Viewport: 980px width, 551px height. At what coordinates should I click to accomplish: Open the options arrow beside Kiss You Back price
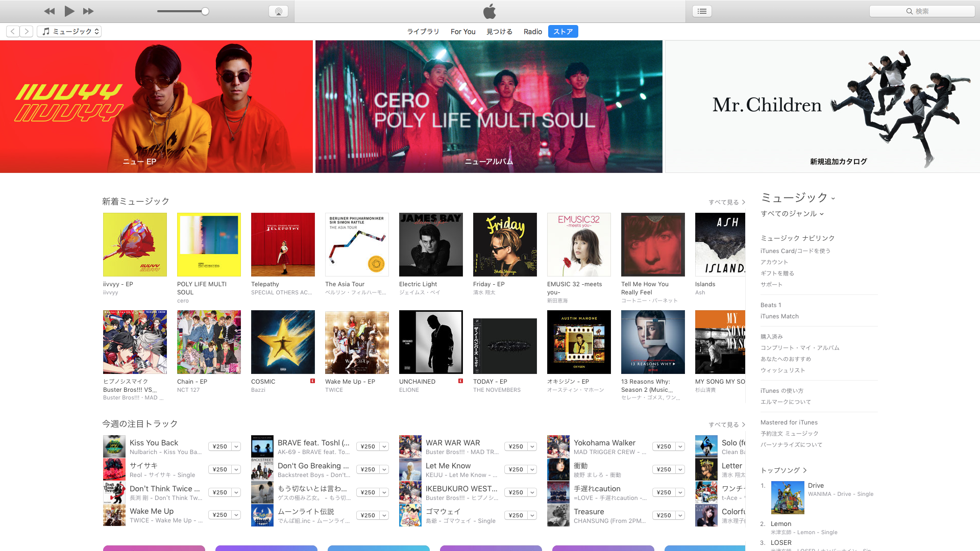tap(236, 446)
